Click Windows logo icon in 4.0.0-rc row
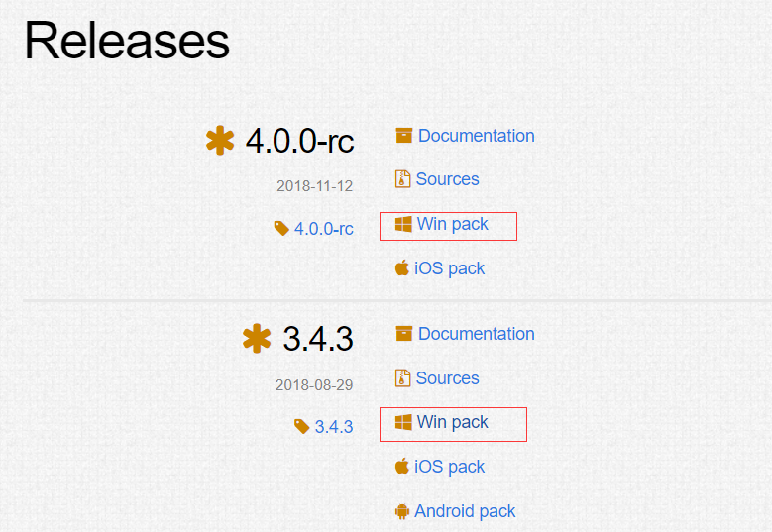 tap(403, 224)
